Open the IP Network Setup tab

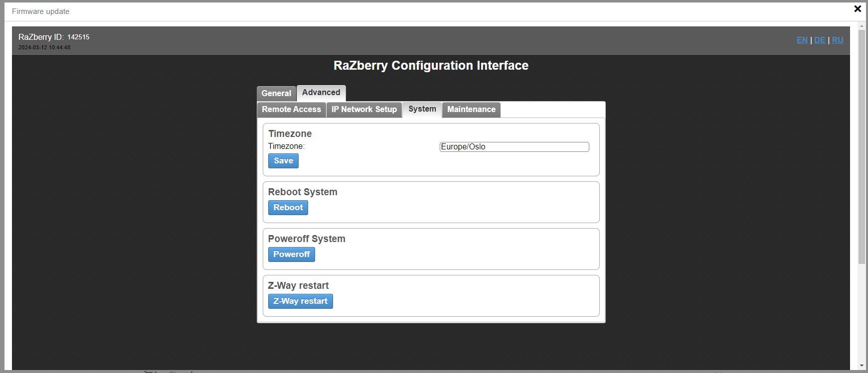(x=364, y=110)
